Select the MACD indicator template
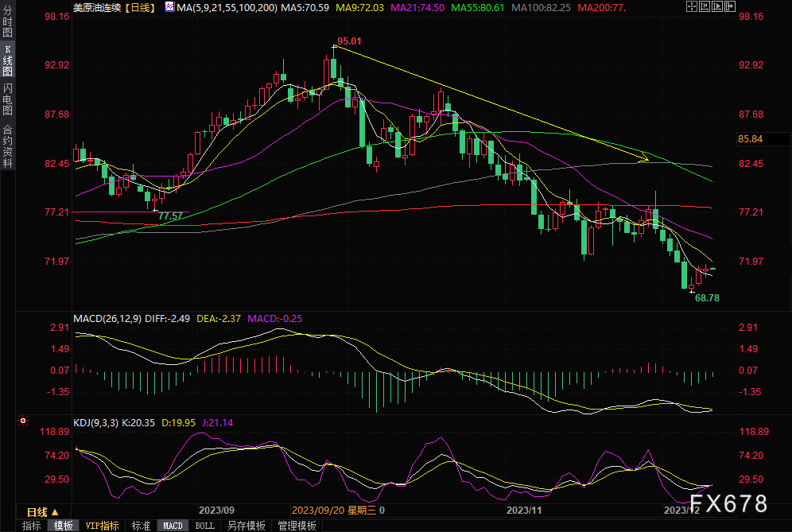The height and width of the screenshot is (532, 792). pos(173,526)
